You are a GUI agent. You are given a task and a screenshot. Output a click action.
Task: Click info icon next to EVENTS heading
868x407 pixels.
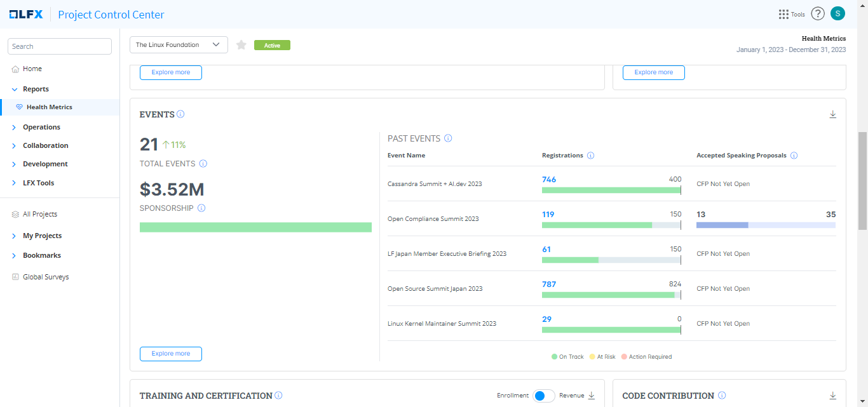pyautogui.click(x=180, y=114)
